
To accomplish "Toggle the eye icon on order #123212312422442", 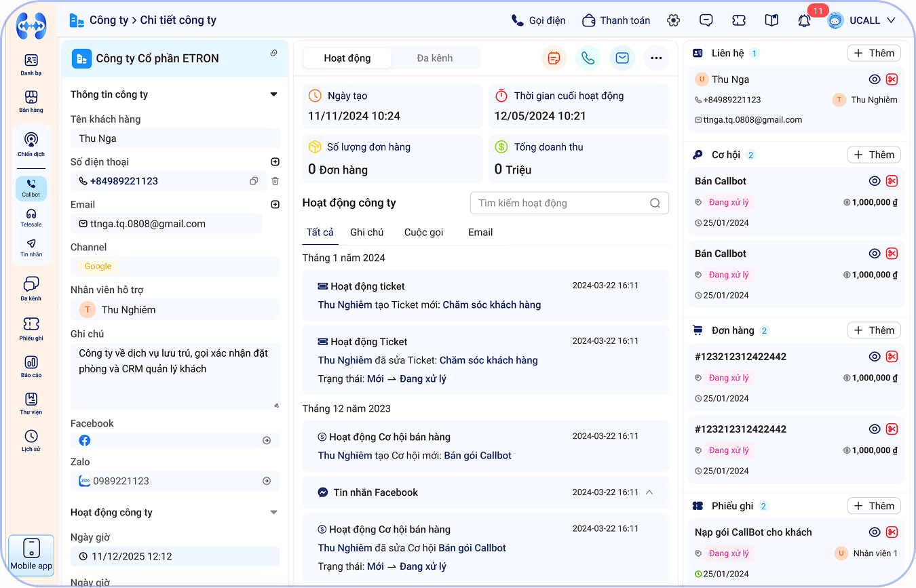I will (x=875, y=357).
